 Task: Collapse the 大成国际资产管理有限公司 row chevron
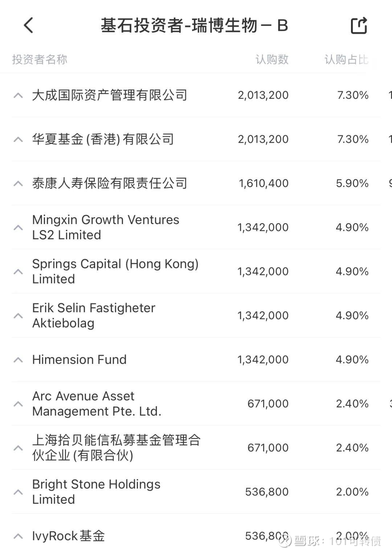point(18,95)
